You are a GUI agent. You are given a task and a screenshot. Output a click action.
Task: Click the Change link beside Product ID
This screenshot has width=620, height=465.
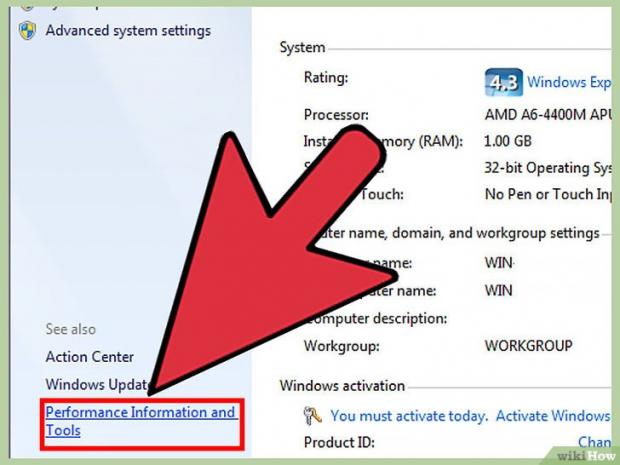(593, 442)
